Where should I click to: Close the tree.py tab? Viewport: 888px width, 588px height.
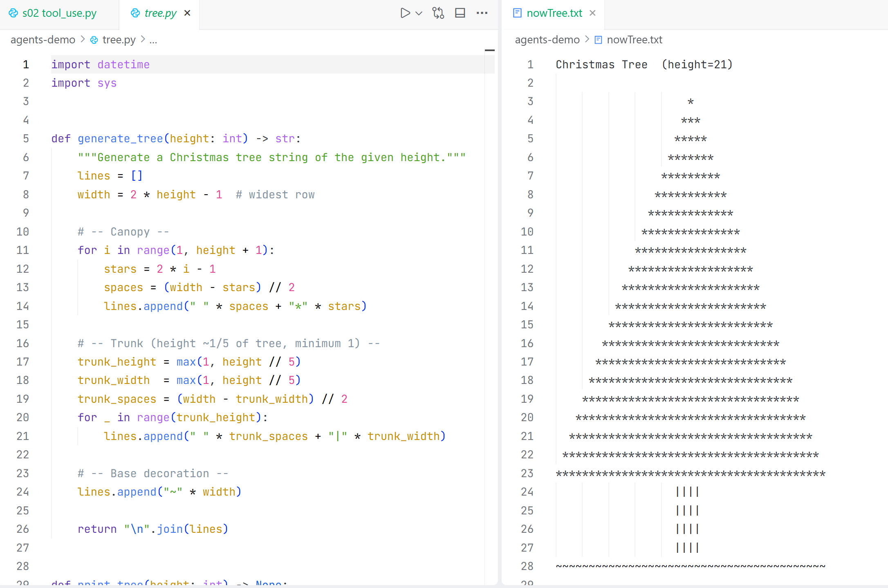[x=187, y=13]
